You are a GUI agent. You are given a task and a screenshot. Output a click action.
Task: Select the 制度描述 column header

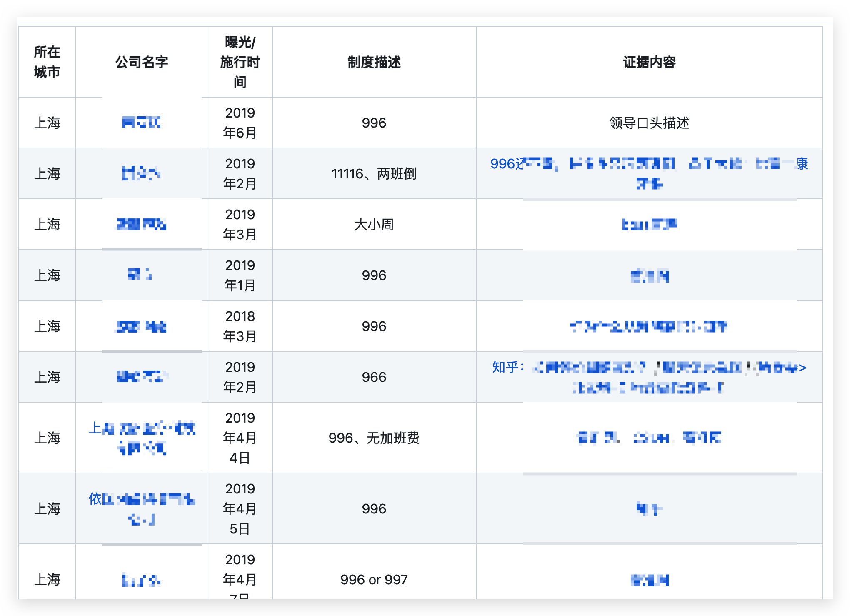coord(374,62)
